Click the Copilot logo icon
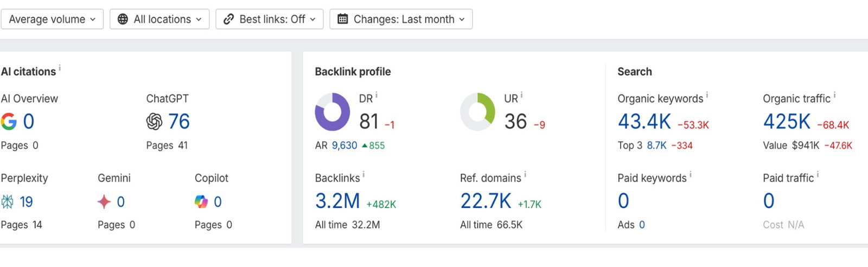The width and height of the screenshot is (868, 267). (201, 202)
